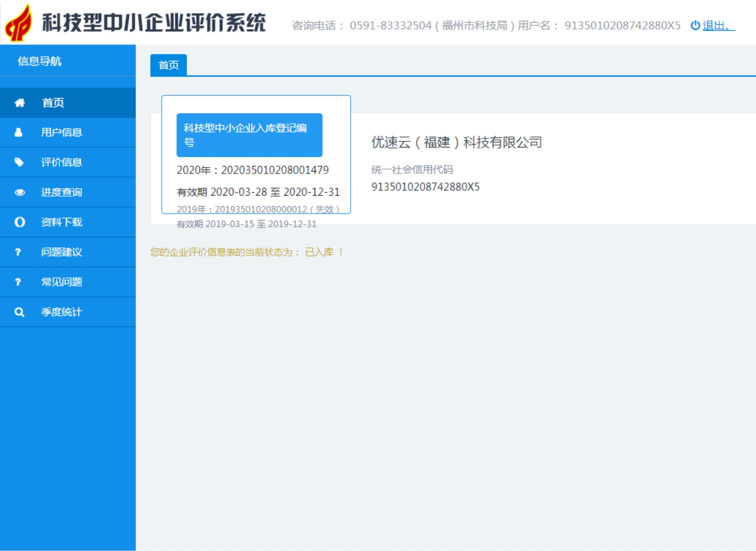Open 首页 in the sidebar
Viewport: 756px width, 551px height.
pos(68,103)
